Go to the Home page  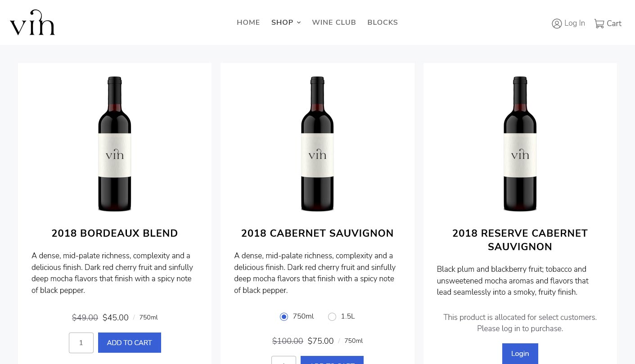pos(248,22)
